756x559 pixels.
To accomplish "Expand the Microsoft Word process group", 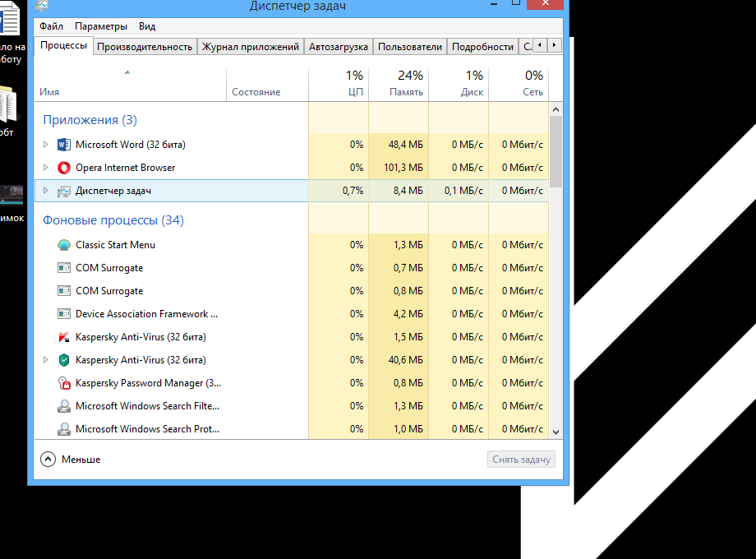I will click(x=45, y=144).
